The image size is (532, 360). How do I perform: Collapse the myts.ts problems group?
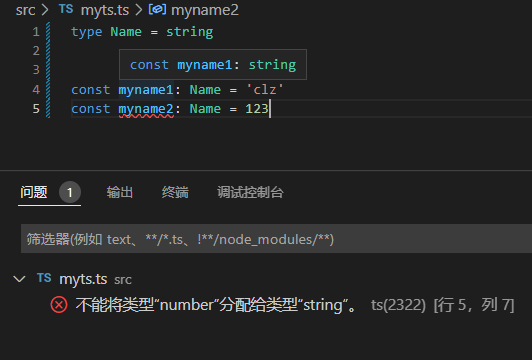[19, 279]
